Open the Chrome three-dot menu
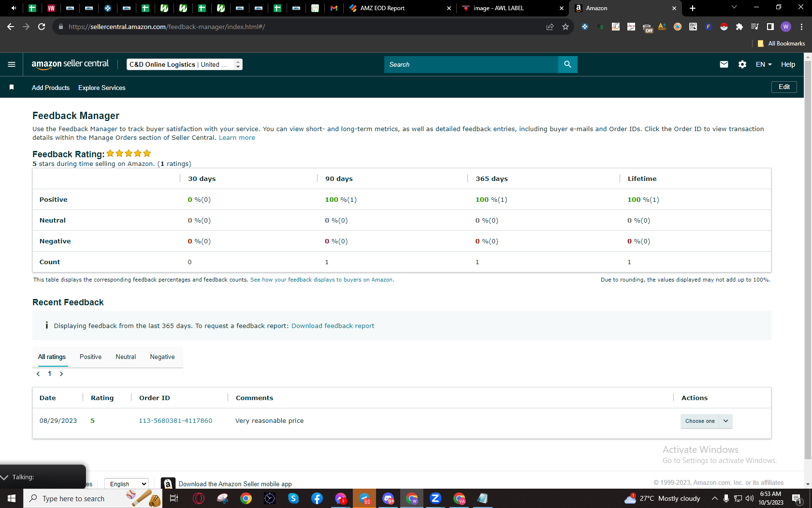Image resolution: width=812 pixels, height=508 pixels. pyautogui.click(x=801, y=27)
